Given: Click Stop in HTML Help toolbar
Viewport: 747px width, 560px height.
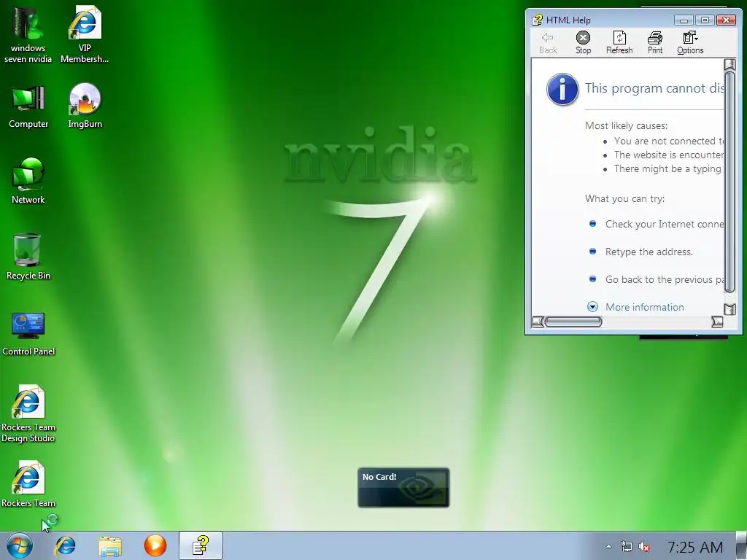Looking at the screenshot, I should point(583,43).
